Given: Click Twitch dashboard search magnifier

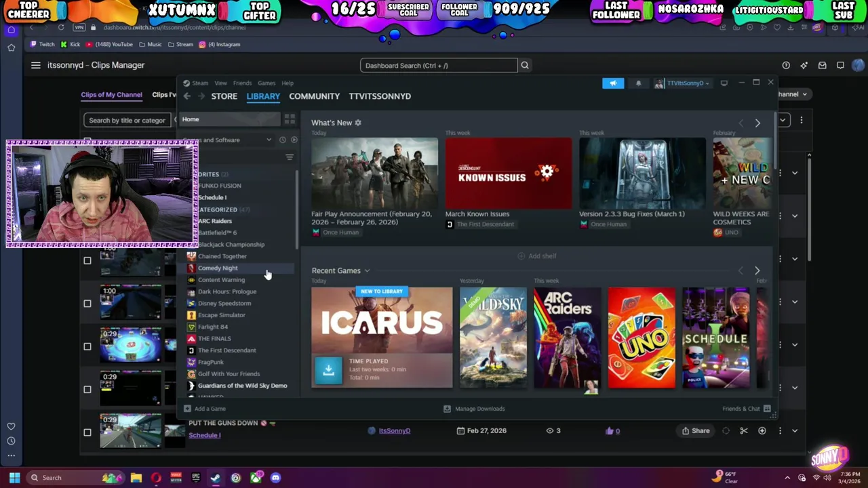Looking at the screenshot, I should 524,65.
